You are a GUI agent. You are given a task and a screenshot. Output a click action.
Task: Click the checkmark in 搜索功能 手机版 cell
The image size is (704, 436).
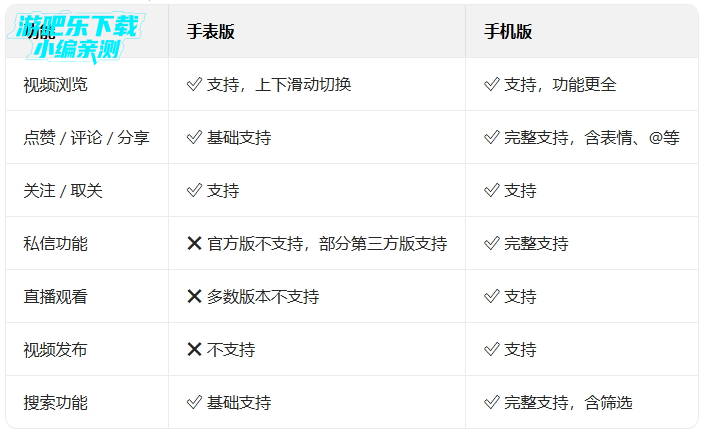(x=491, y=403)
